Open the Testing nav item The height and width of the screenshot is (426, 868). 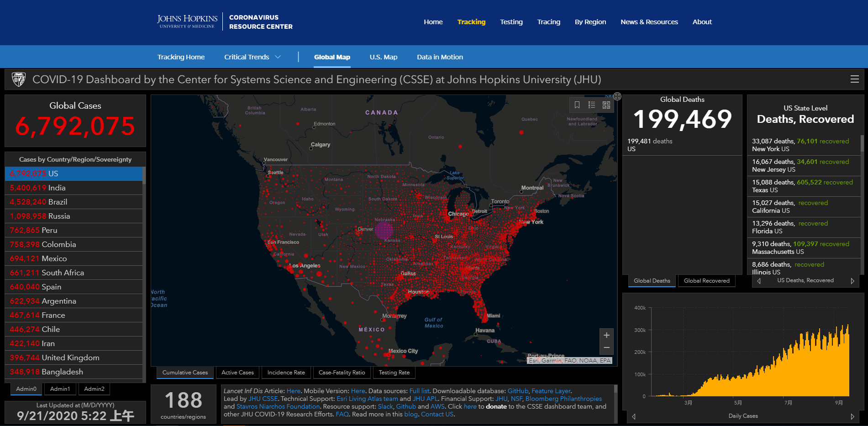pyautogui.click(x=511, y=22)
